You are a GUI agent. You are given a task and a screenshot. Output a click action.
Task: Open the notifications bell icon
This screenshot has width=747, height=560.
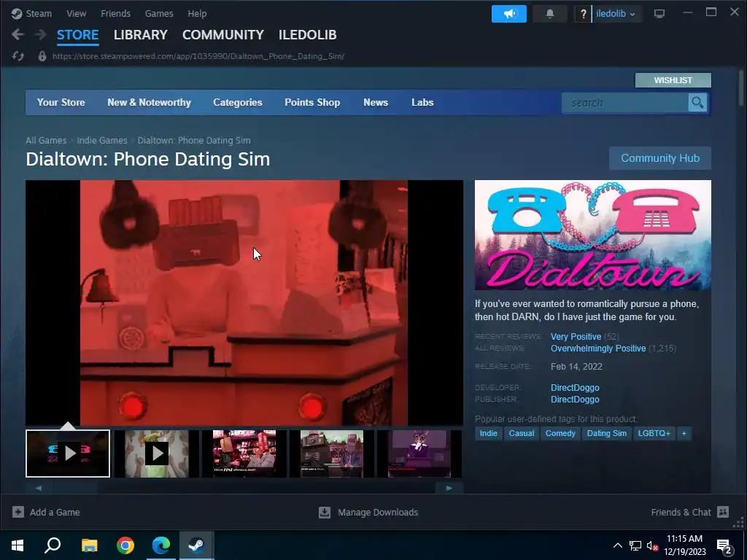coord(550,14)
